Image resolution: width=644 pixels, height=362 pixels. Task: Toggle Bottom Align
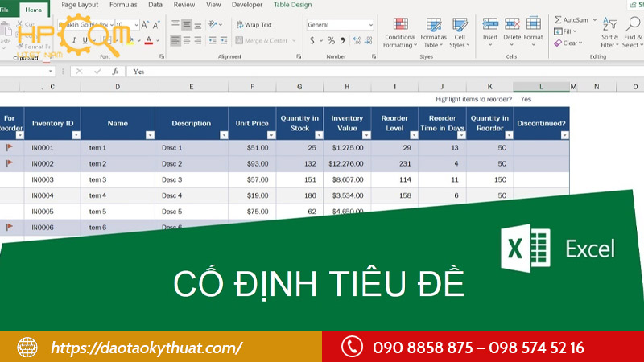pos(198,25)
